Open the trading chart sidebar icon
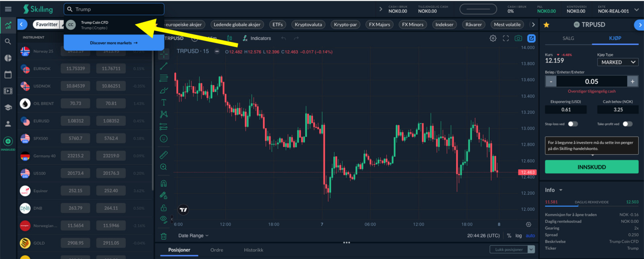This screenshot has height=259, width=644. click(x=8, y=25)
